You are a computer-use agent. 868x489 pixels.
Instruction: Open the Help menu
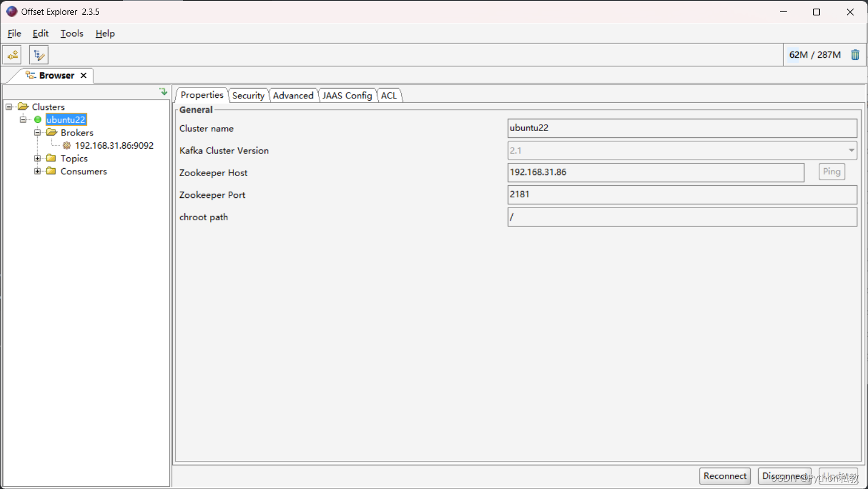105,33
